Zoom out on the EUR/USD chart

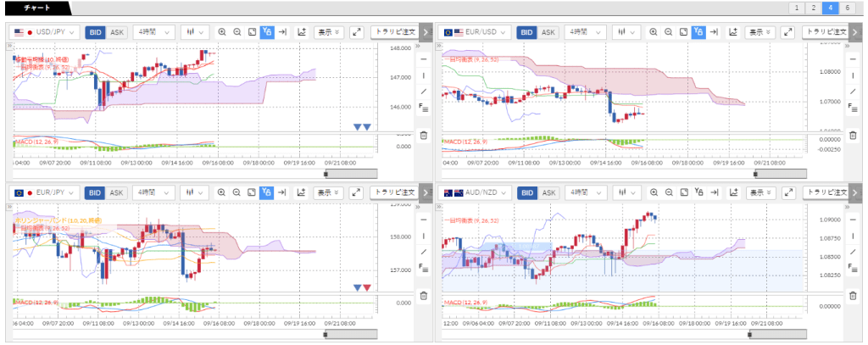(x=668, y=32)
